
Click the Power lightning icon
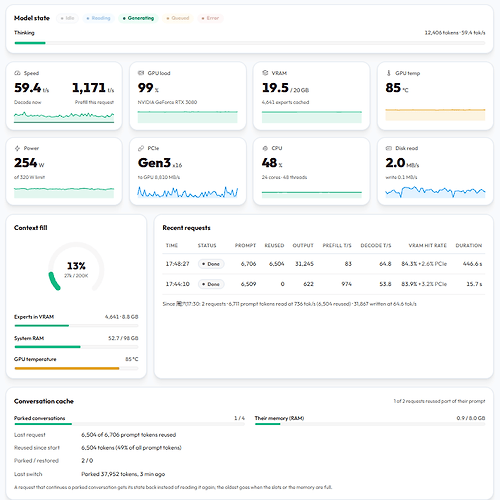pyautogui.click(x=17, y=148)
